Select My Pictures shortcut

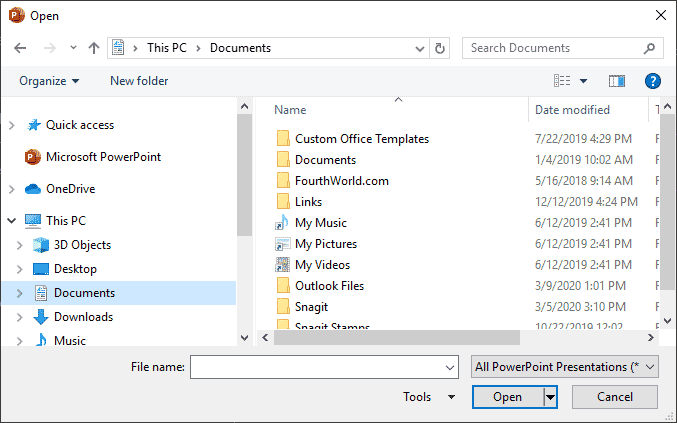tap(326, 244)
